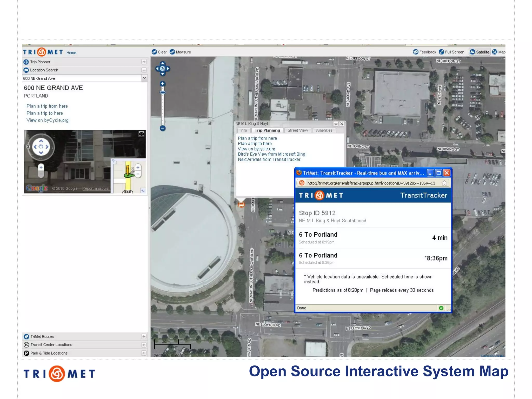Screen dimensions: 532x399
Task: Click the Clear map tool
Action: (x=159, y=52)
